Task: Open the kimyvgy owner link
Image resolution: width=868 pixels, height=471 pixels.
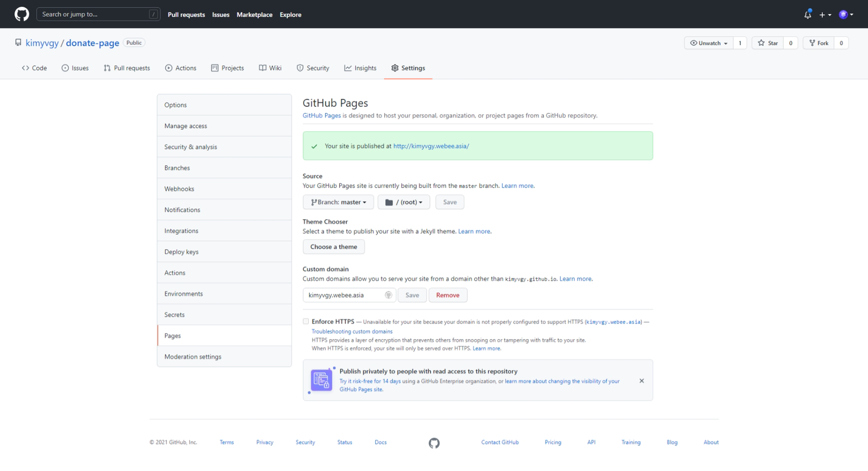Action: [42, 43]
